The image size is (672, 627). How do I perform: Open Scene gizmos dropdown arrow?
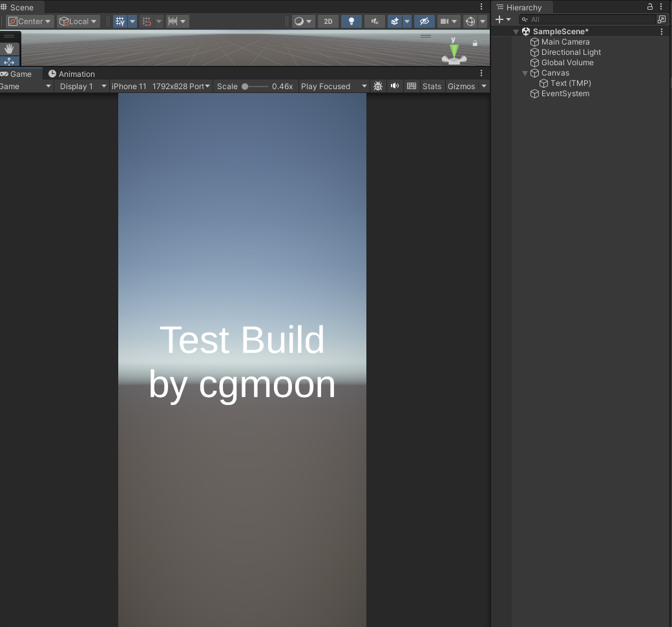point(483,21)
